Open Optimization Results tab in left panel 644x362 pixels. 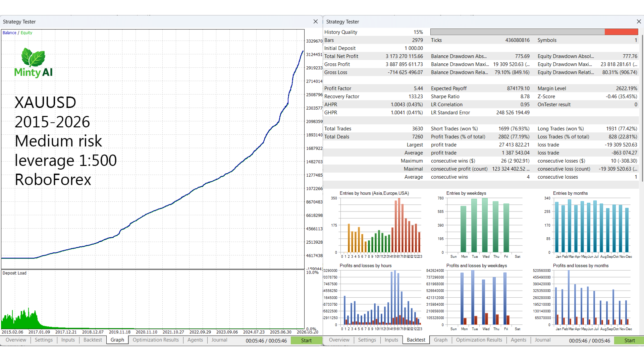[x=156, y=340]
